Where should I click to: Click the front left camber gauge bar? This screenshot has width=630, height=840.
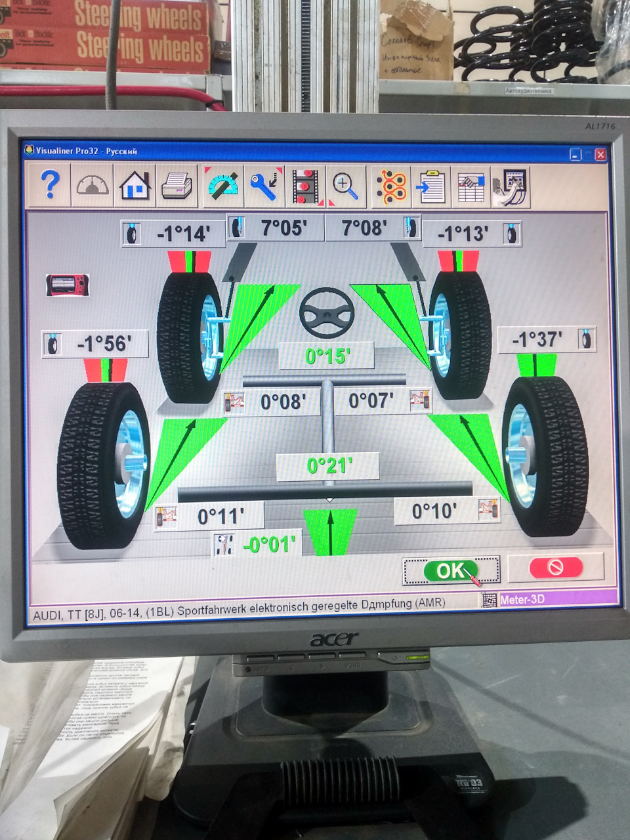click(x=190, y=262)
